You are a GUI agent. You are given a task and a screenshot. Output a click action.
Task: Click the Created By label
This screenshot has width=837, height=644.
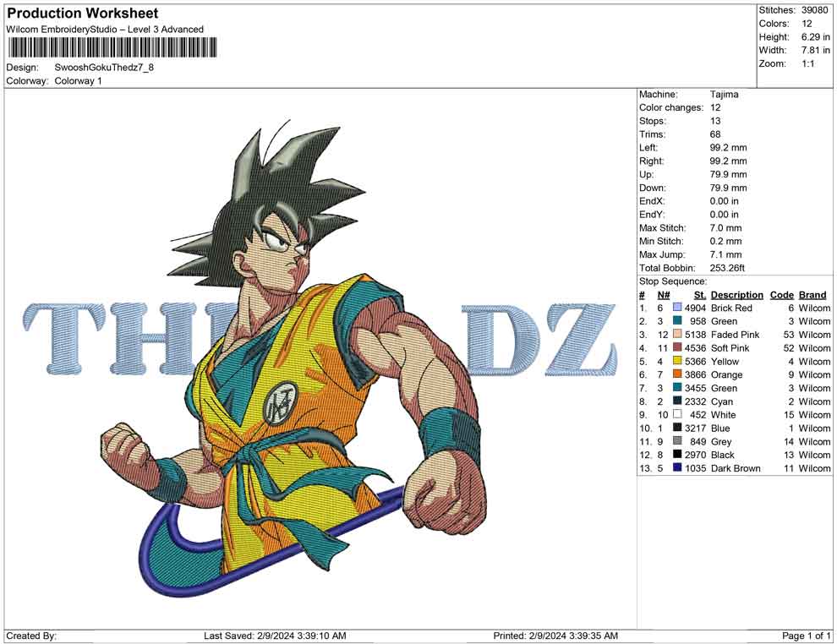pos(31,636)
